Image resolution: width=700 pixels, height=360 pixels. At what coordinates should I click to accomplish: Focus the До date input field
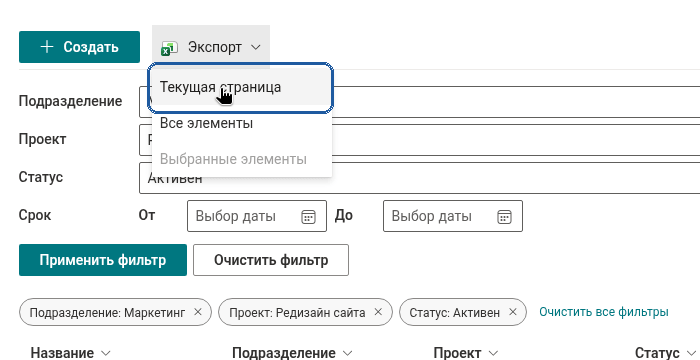click(453, 216)
